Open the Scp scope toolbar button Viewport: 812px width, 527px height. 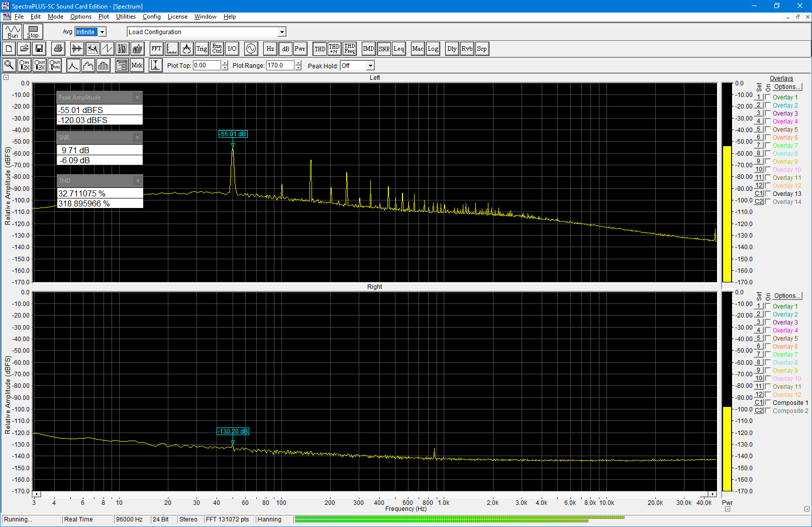tap(482, 49)
